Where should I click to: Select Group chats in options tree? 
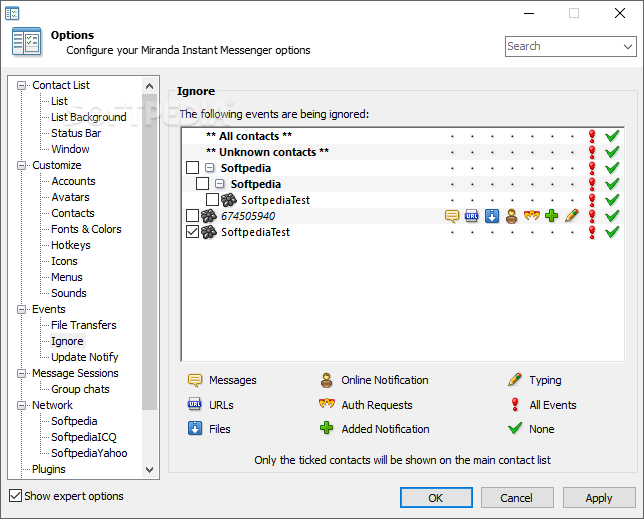click(x=80, y=389)
